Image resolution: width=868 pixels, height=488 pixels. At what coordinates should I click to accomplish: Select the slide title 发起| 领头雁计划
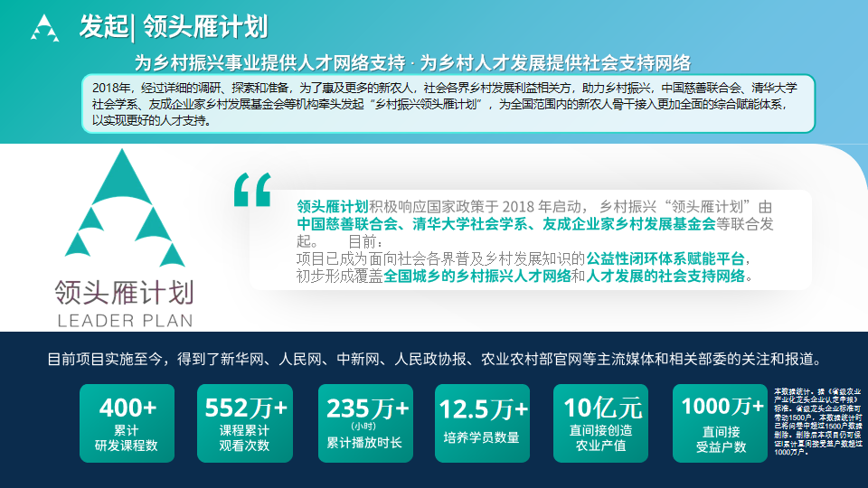[174, 27]
